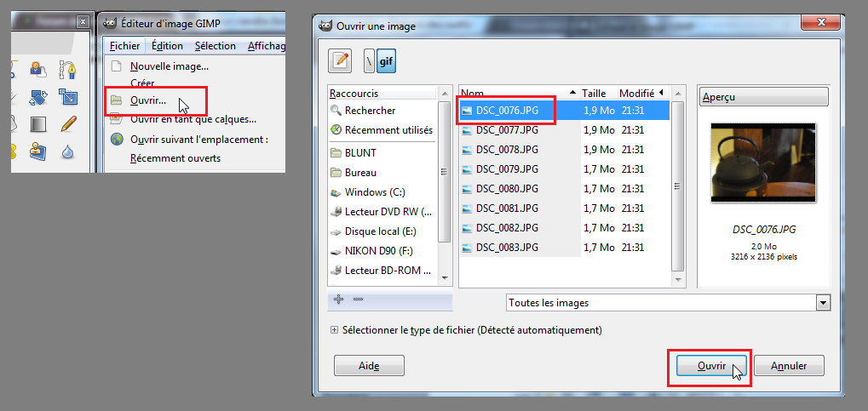This screenshot has height=411, width=868.
Task: Select file DSC_0081.JPG
Action: click(564, 208)
